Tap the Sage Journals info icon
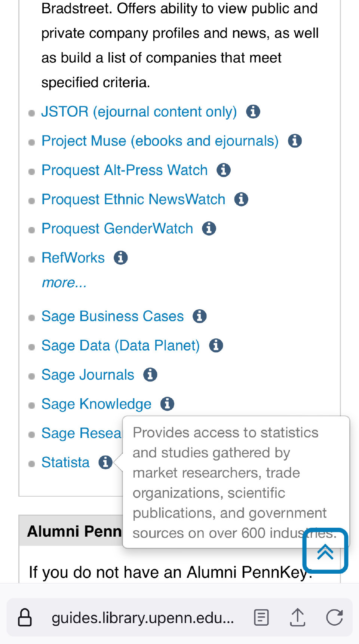This screenshot has width=359, height=644. point(150,374)
